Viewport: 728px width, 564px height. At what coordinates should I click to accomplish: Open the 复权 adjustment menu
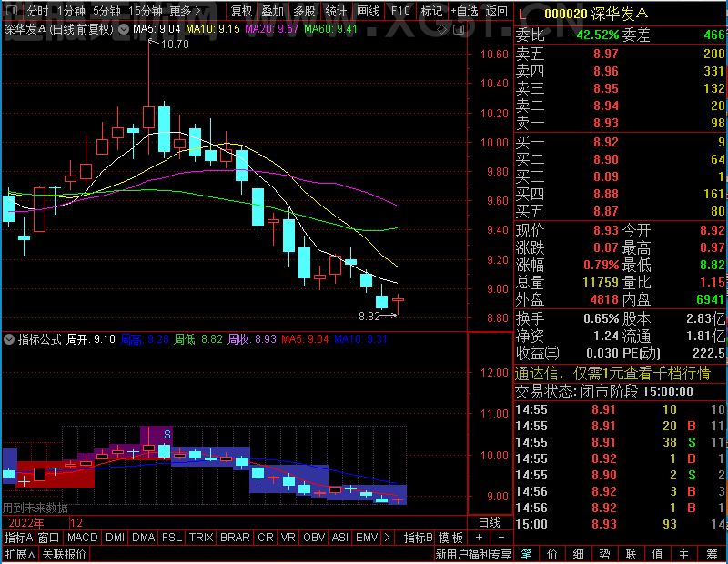point(241,11)
